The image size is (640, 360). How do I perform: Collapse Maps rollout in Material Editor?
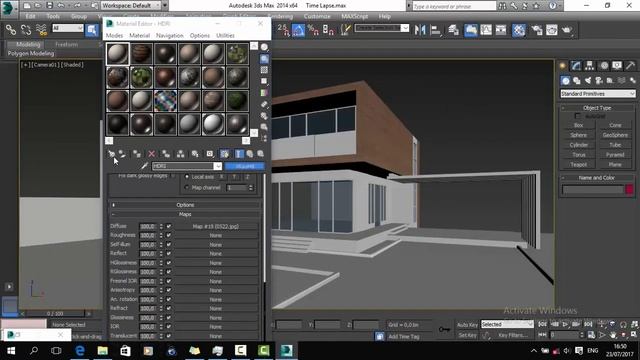tap(185, 214)
